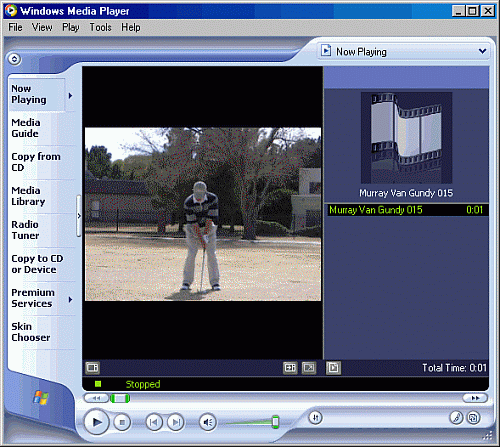The height and width of the screenshot is (447, 500).
Task: Mute the audio with speaker icon
Action: click(208, 422)
